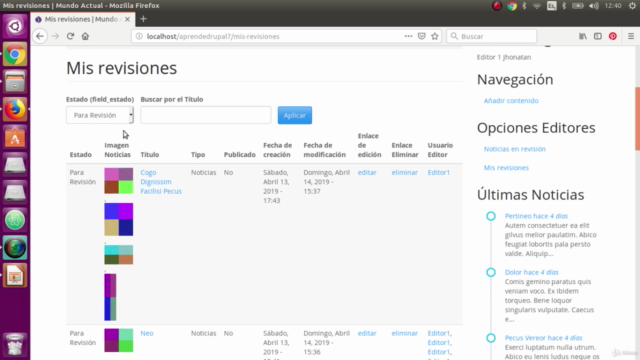Open the Firefox hamburger menu
Screen dimensions: 640x360
click(x=631, y=36)
